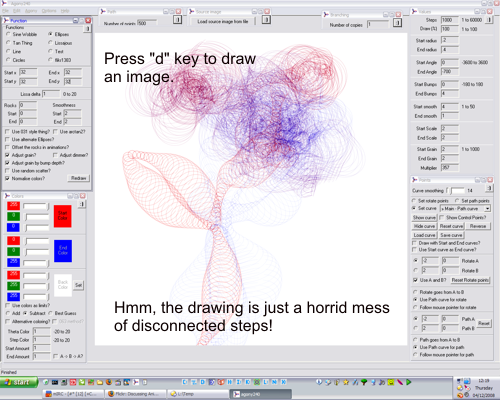Click the Number of points field

click(147, 23)
